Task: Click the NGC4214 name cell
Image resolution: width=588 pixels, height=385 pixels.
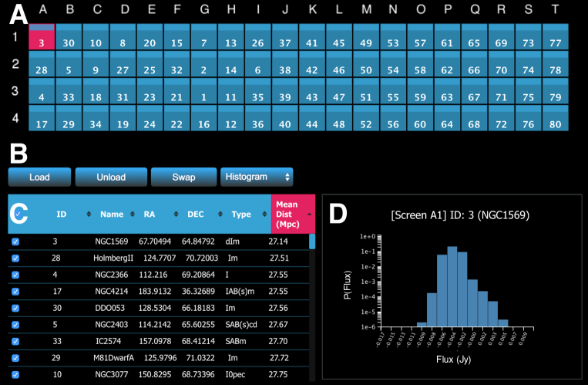Action: [x=112, y=291]
